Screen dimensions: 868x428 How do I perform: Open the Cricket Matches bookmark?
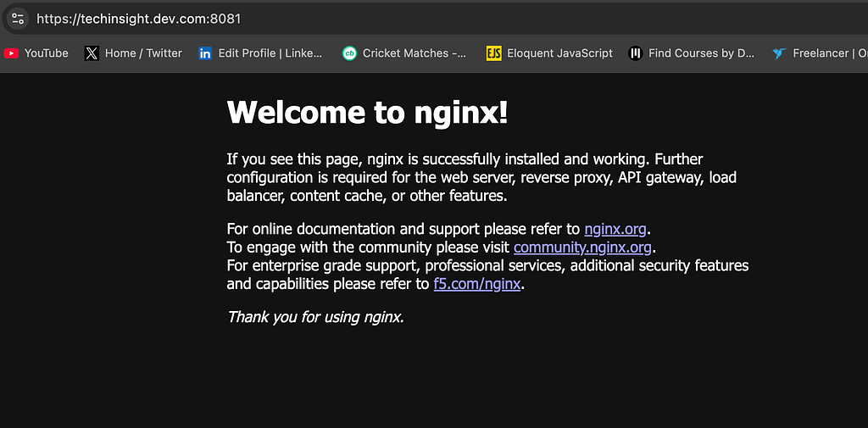tap(404, 53)
